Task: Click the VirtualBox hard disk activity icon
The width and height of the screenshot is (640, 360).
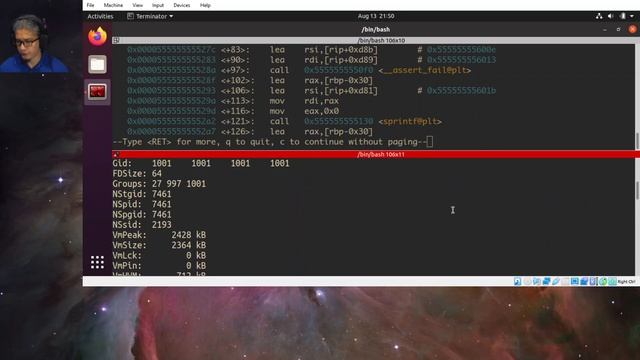Action: tap(518, 281)
